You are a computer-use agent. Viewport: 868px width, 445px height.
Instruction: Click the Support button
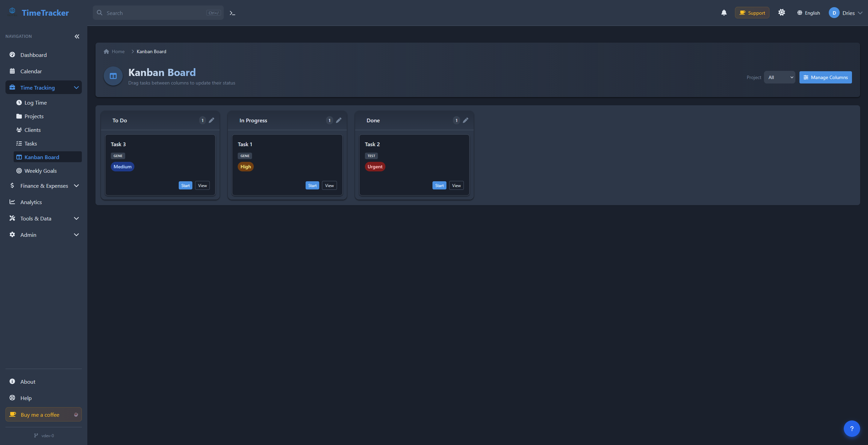(x=752, y=12)
